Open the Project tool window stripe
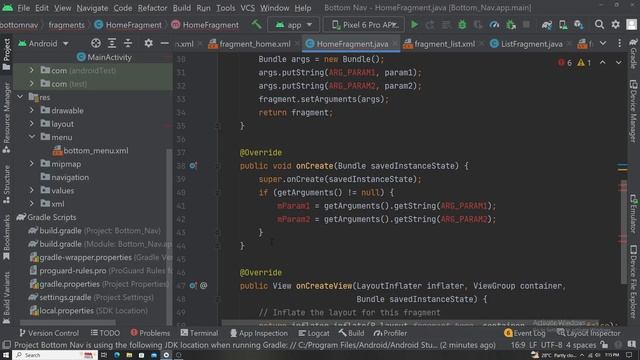Screen dimensions: 640x360 click(7, 54)
